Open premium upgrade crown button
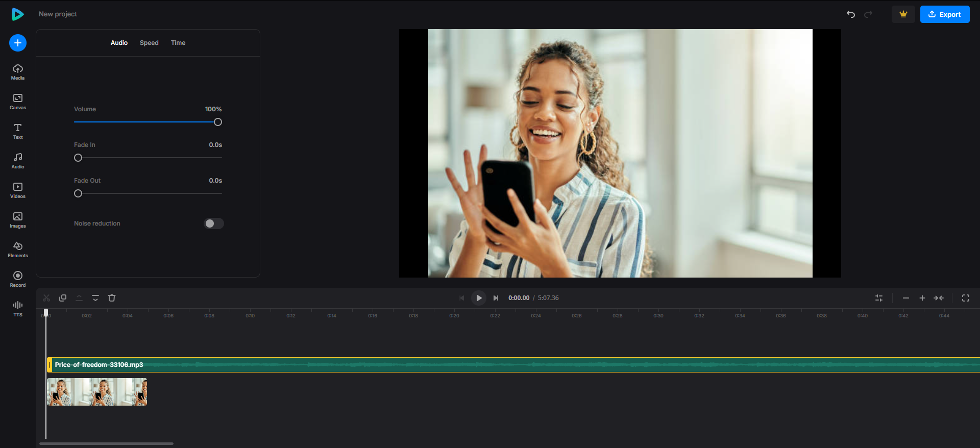The image size is (980, 448). pos(903,14)
